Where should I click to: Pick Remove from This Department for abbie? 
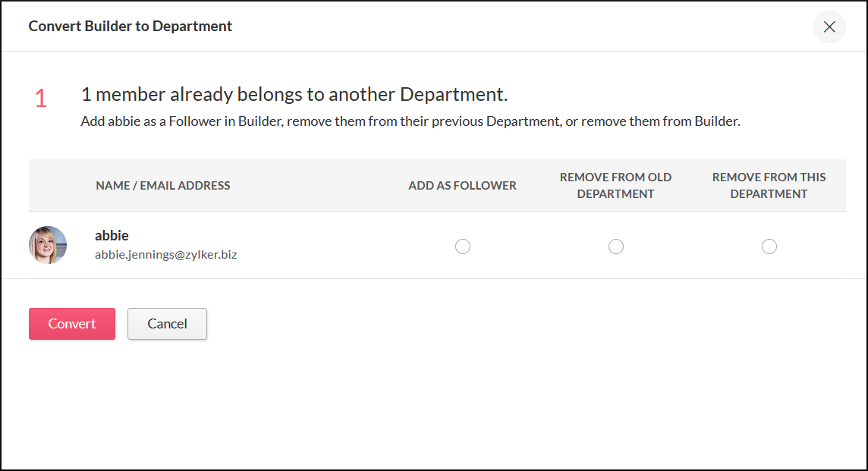(769, 246)
